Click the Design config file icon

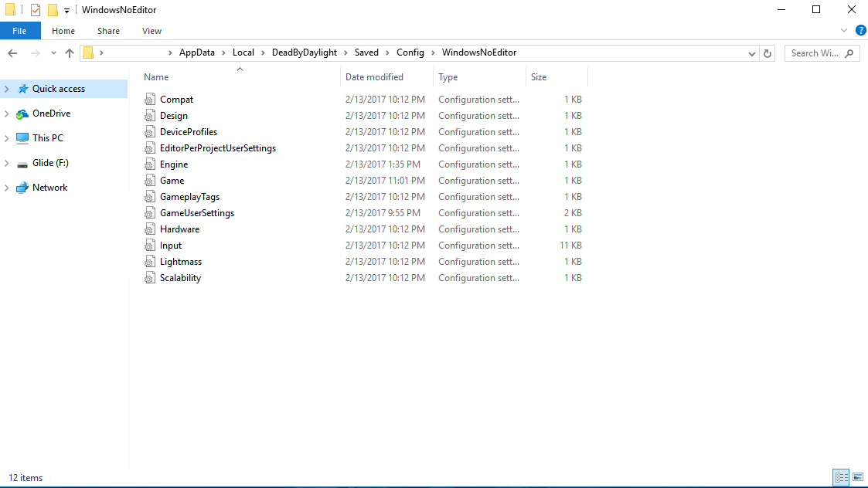coord(150,115)
